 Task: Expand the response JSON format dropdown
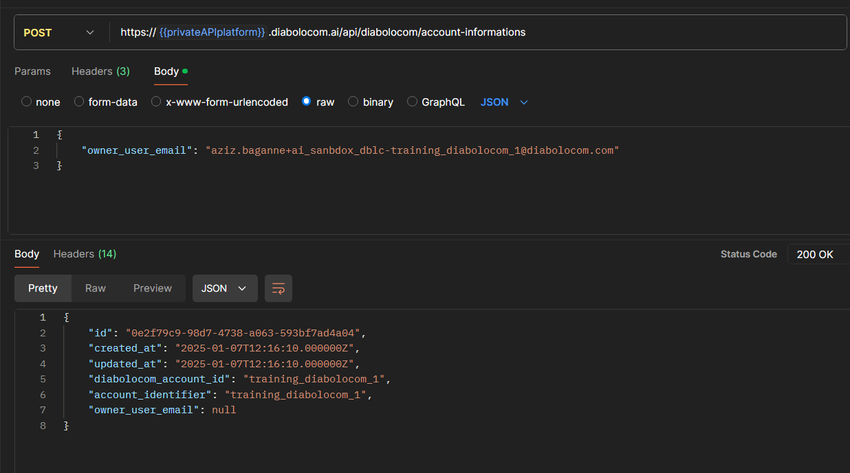coord(224,288)
